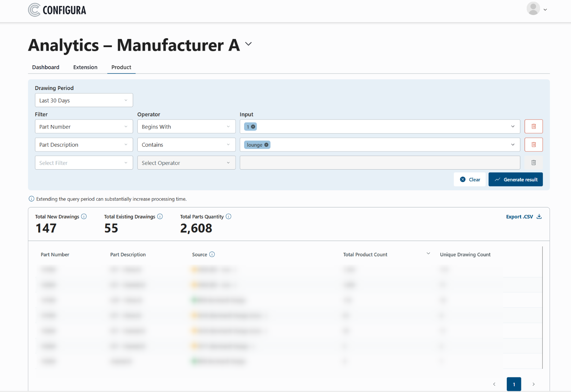The height and width of the screenshot is (392, 571).
Task: Go to next results page
Action: [534, 384]
